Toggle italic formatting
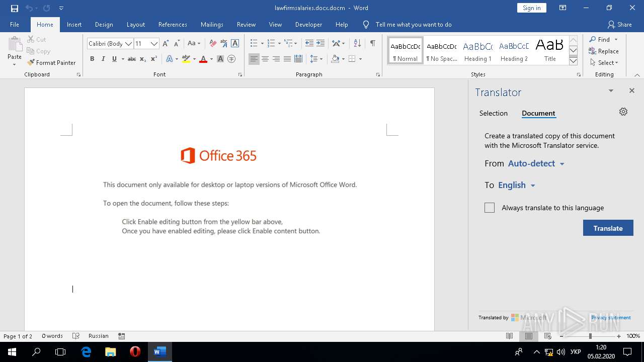 (x=103, y=59)
